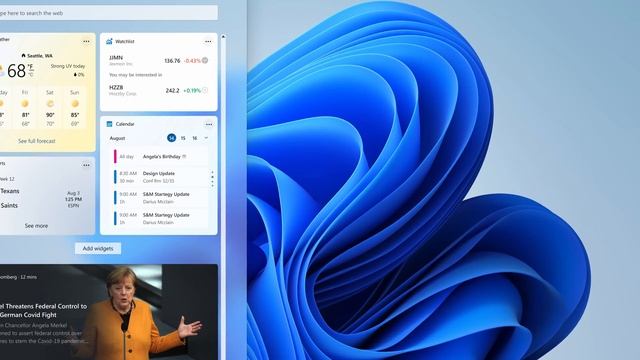Click the Watchlist chart icon
Viewport: 640px width, 360px height.
point(109,41)
